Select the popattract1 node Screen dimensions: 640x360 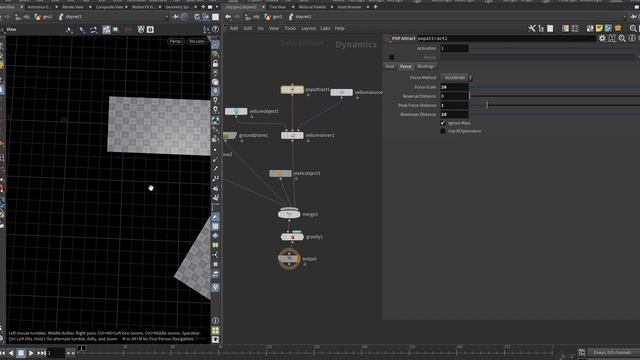point(292,89)
